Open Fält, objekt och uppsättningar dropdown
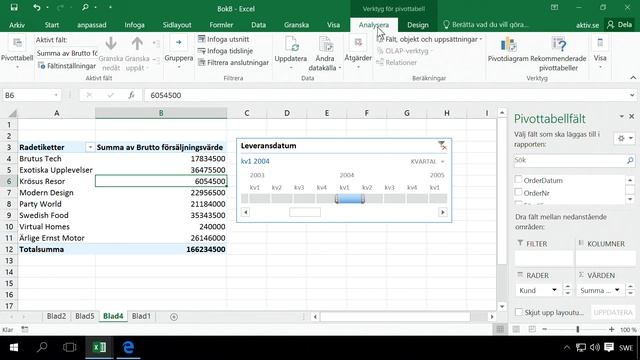Screen dimensions: 640x360 429,39
